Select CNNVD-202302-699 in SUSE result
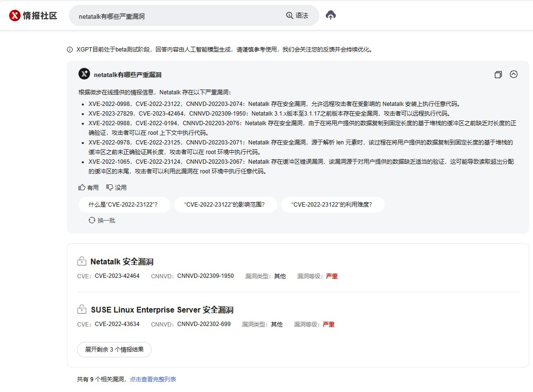 (x=204, y=325)
